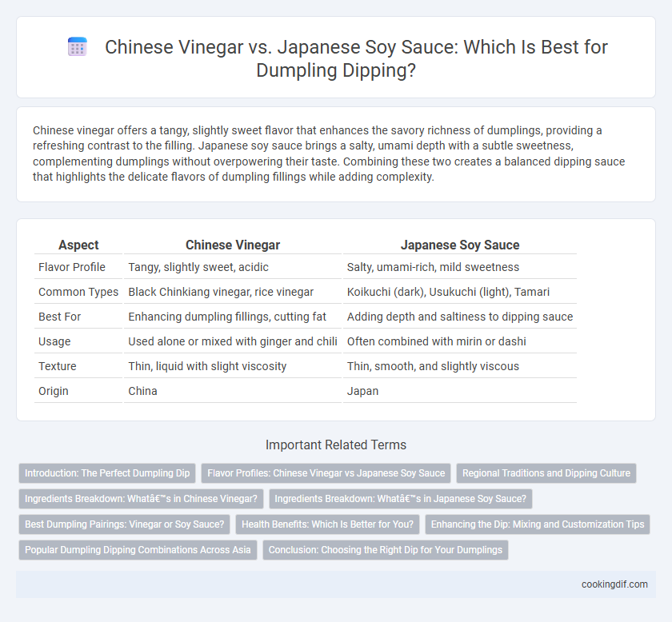
Task: Open the 'in Japanese Soy Sauce?' ingredients breakdown tag
Action: [x=400, y=499]
